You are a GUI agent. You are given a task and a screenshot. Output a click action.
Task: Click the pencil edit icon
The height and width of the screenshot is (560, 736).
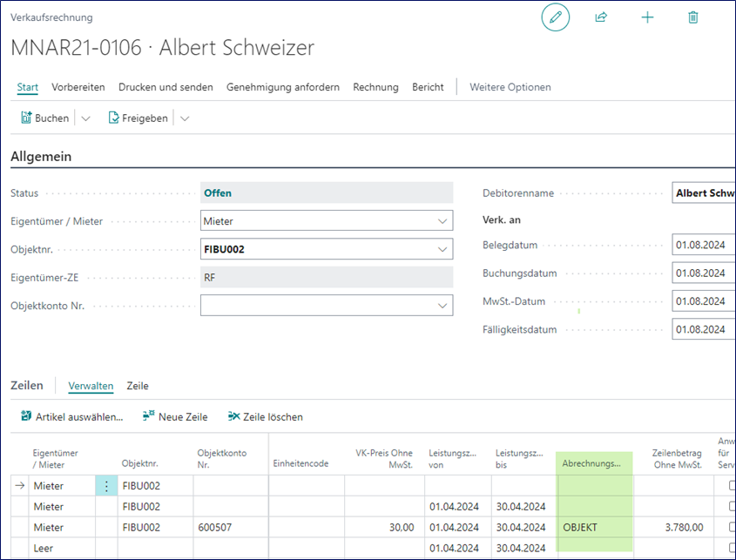pos(555,17)
